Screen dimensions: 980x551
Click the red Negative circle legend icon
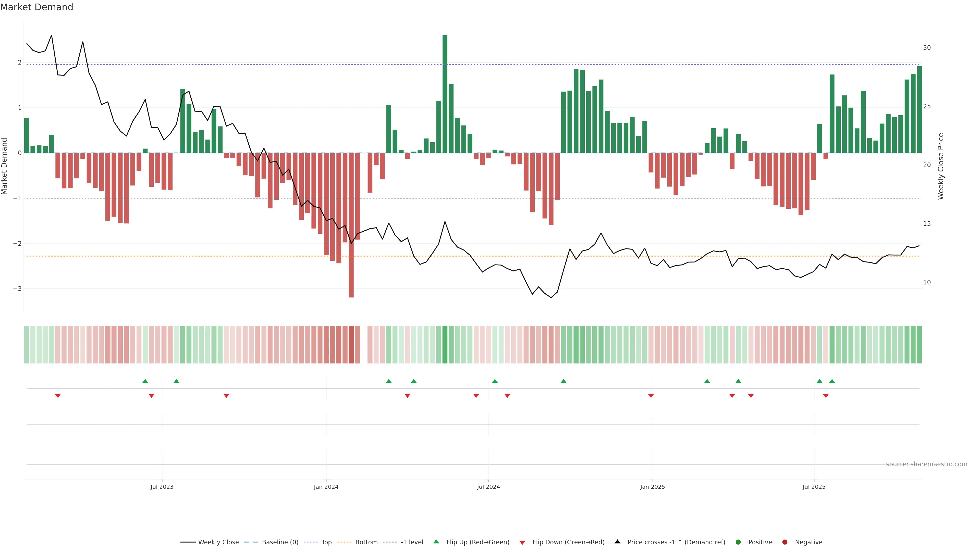[x=785, y=542]
